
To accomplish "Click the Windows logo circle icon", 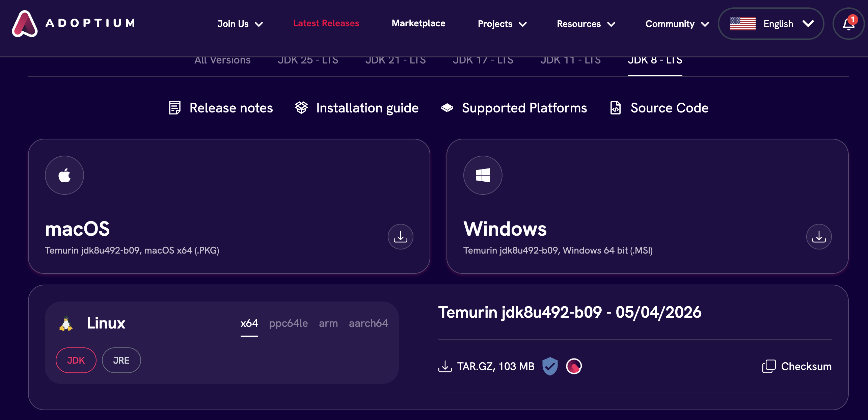I will click(483, 175).
